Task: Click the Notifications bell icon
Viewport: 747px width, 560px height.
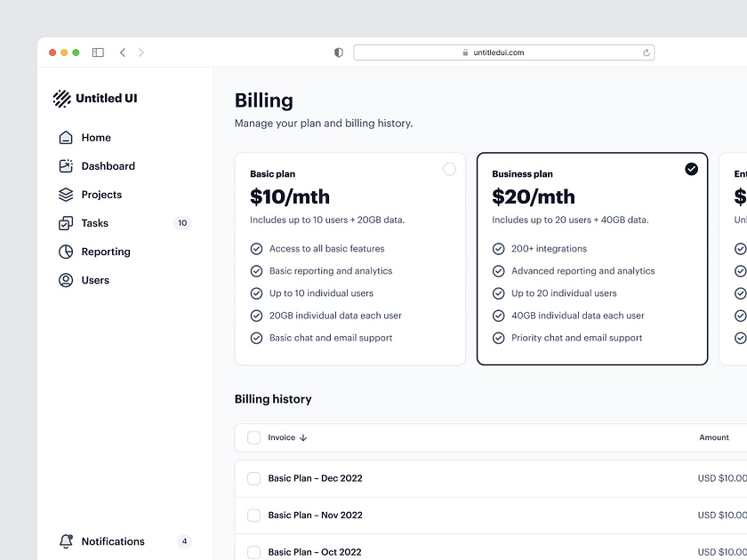Action: [66, 540]
